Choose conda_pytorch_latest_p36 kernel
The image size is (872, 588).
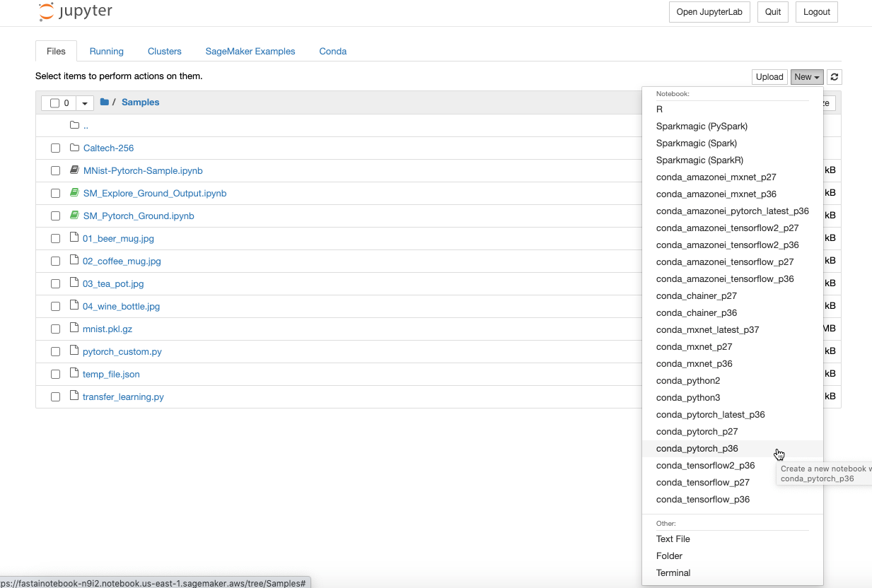coord(733,415)
